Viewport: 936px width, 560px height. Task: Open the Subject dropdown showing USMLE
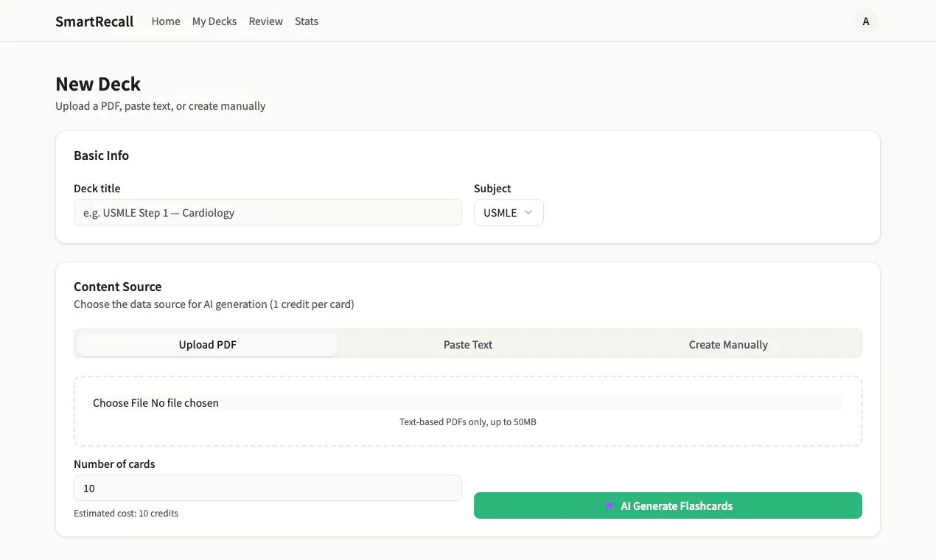pos(509,212)
